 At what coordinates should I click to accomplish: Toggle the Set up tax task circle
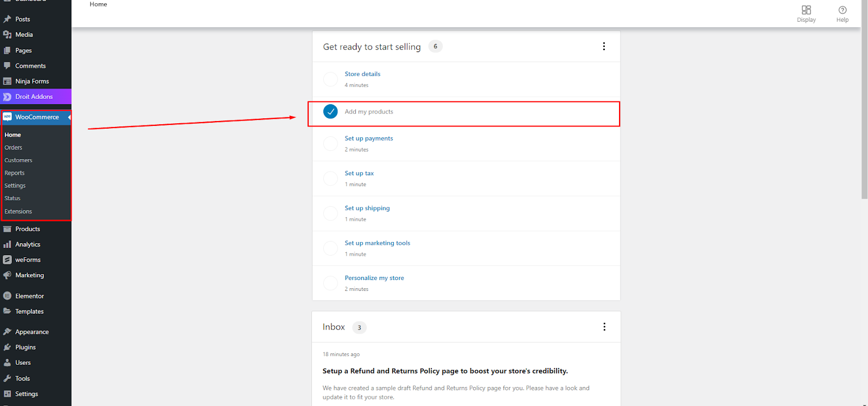(x=330, y=179)
